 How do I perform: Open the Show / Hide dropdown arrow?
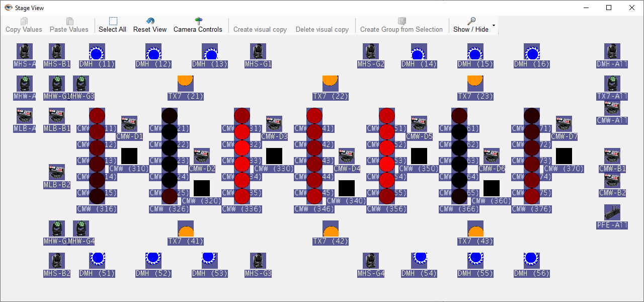click(494, 25)
